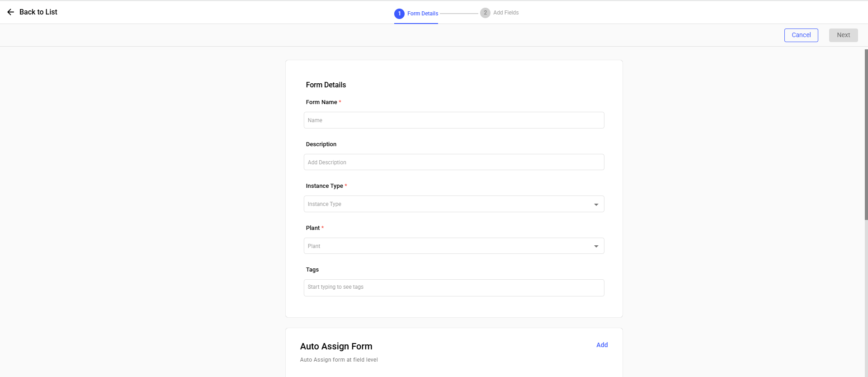
Task: Open the Instance Type combo box
Action: click(x=448, y=204)
